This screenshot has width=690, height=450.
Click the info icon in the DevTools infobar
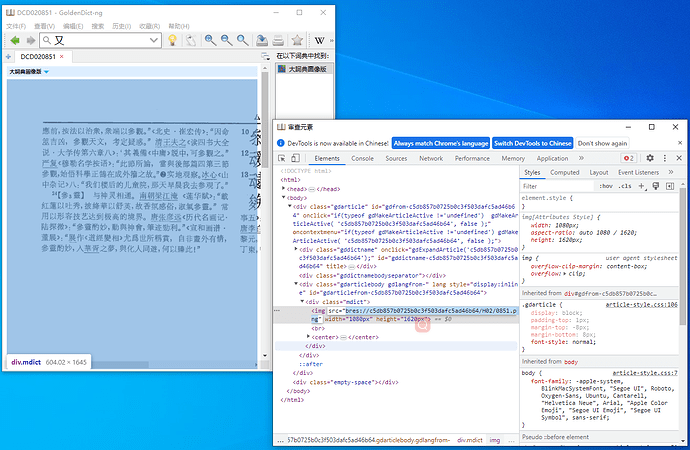point(280,143)
